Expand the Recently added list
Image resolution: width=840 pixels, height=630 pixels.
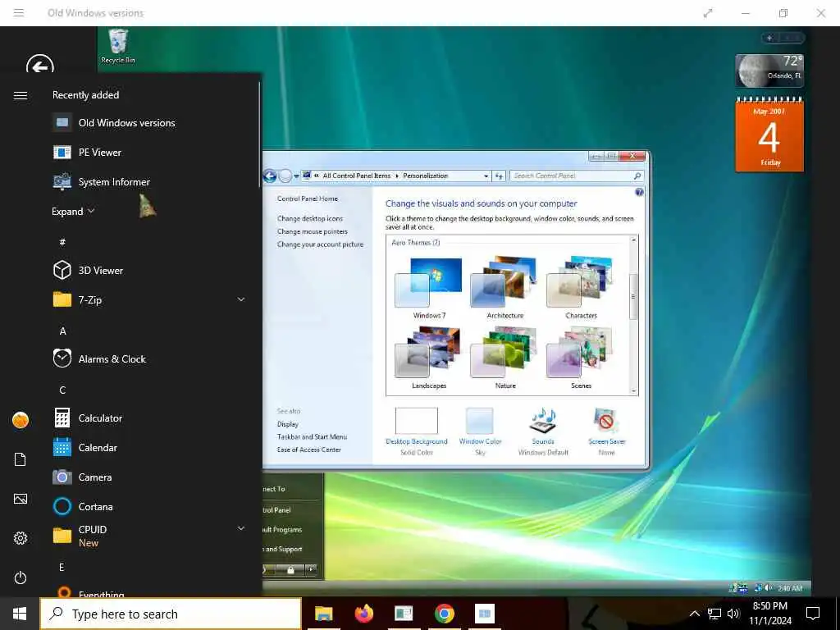click(x=73, y=211)
